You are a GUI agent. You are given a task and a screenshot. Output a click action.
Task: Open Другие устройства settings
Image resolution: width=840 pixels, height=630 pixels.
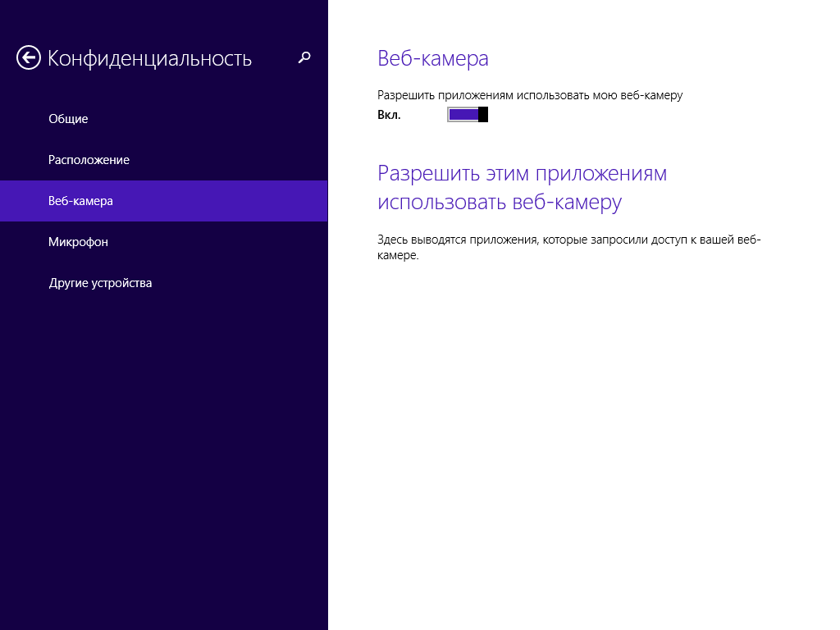pyautogui.click(x=100, y=283)
